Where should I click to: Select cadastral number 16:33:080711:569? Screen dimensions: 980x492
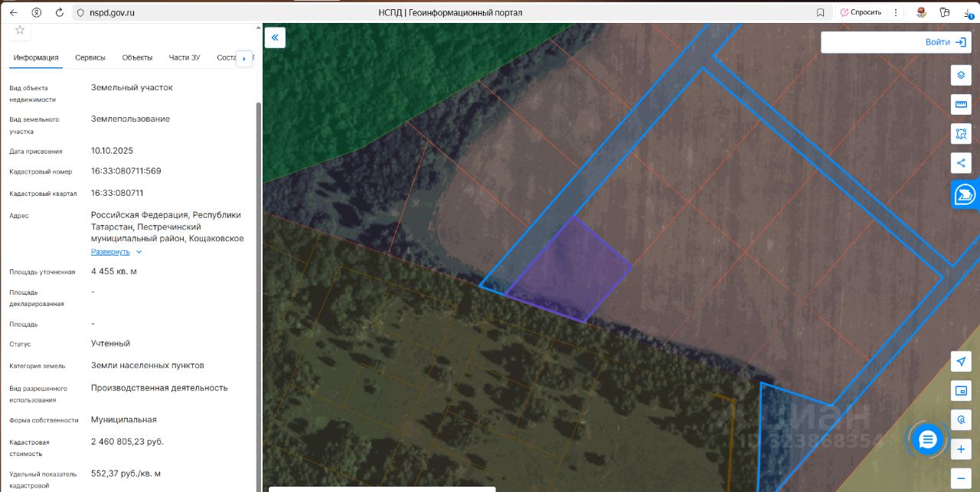(x=126, y=171)
